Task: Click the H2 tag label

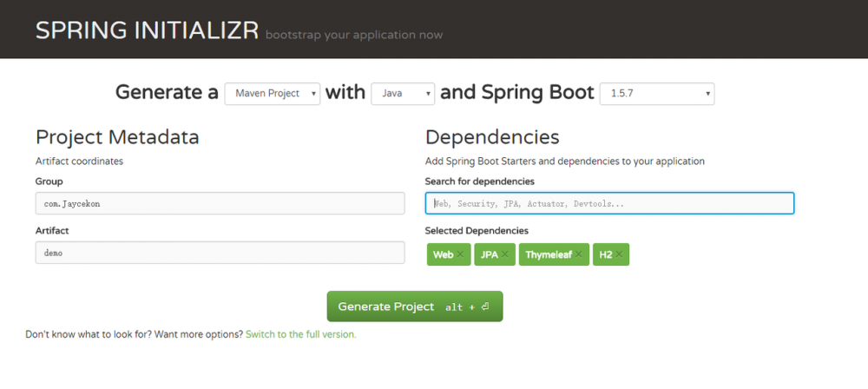Action: tap(605, 254)
